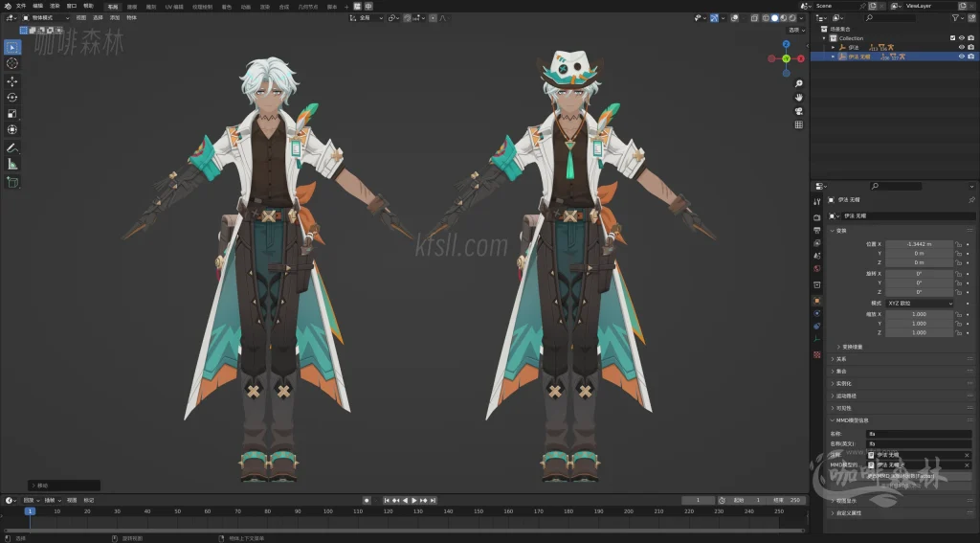
Task: Collapse the MMD模型信息 panel
Action: pyautogui.click(x=900, y=420)
